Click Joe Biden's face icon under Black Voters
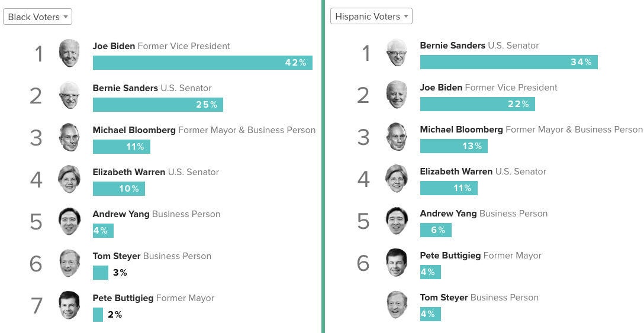 [x=69, y=53]
